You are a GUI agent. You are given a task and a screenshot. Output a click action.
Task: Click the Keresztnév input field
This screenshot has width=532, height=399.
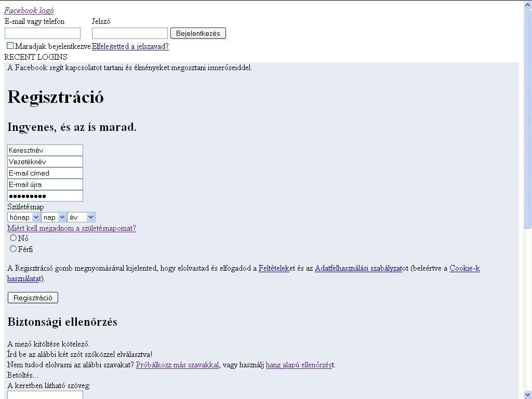[x=45, y=150]
